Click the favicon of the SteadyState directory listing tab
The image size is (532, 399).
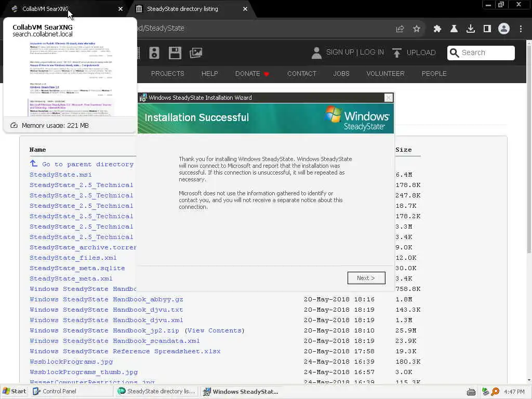(139, 9)
